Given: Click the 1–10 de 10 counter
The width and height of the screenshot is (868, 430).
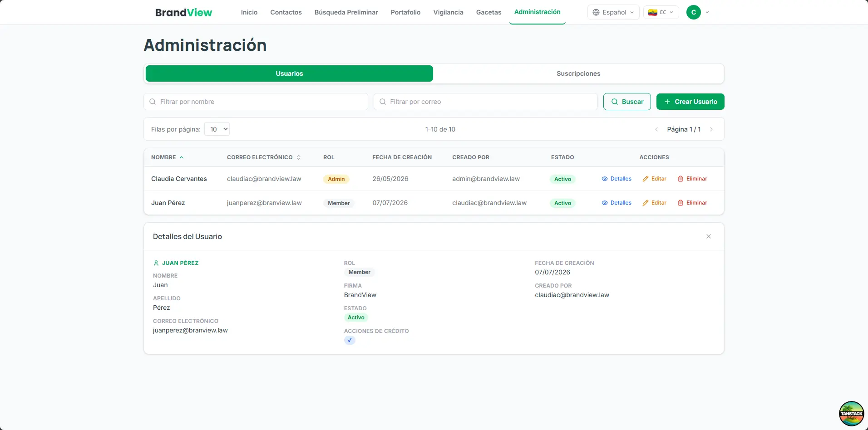Looking at the screenshot, I should coord(440,129).
